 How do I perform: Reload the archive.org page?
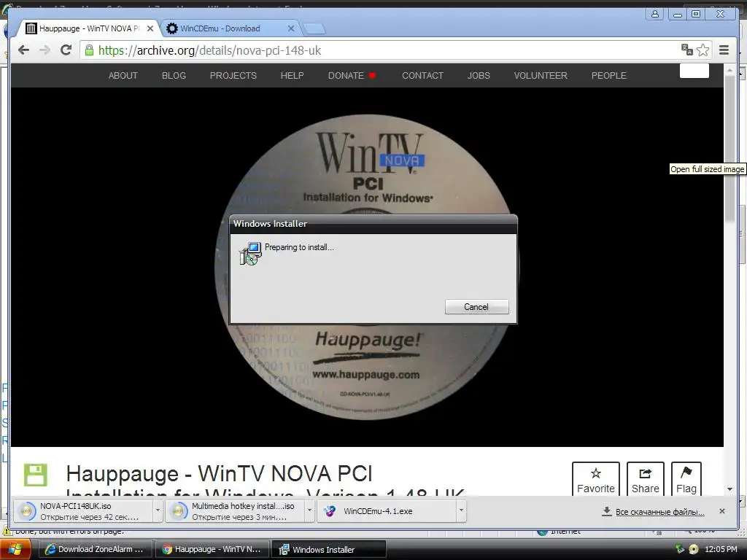[66, 50]
